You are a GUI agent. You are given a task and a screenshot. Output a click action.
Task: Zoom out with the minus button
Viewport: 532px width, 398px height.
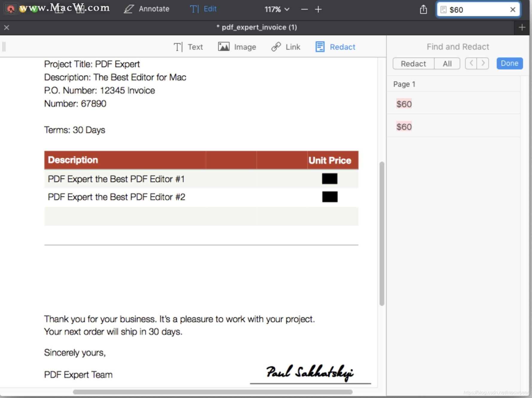point(304,9)
